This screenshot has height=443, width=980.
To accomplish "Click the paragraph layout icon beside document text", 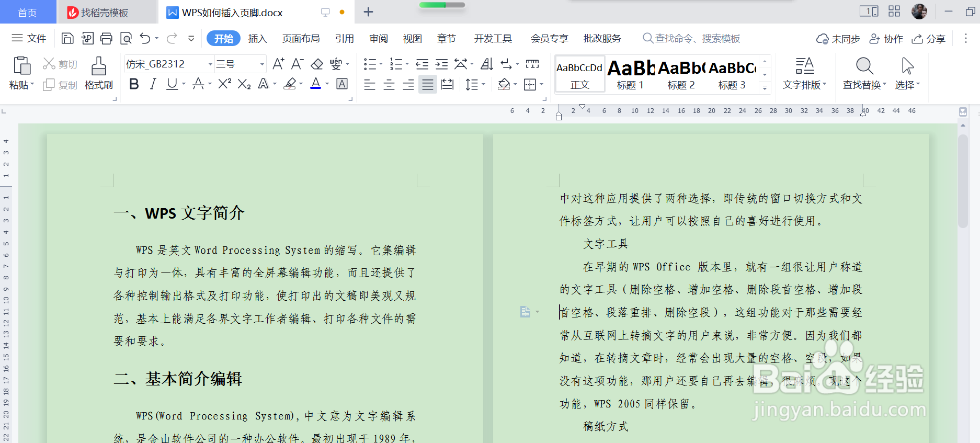I will pyautogui.click(x=526, y=312).
